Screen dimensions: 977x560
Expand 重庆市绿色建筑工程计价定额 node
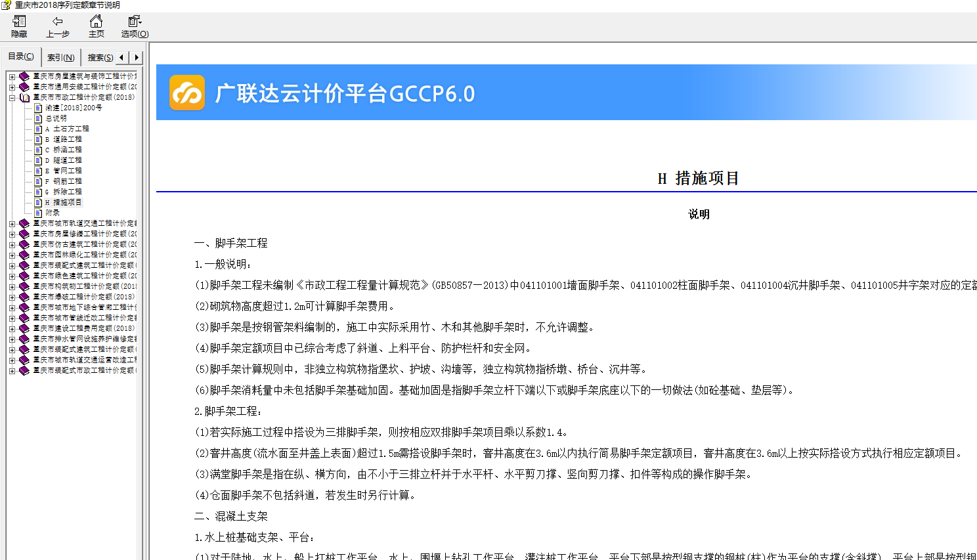[12, 276]
